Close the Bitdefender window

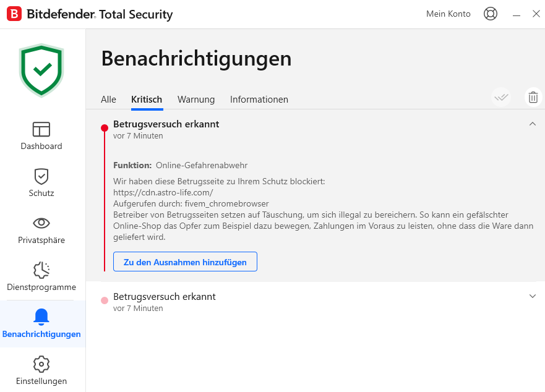pos(536,14)
